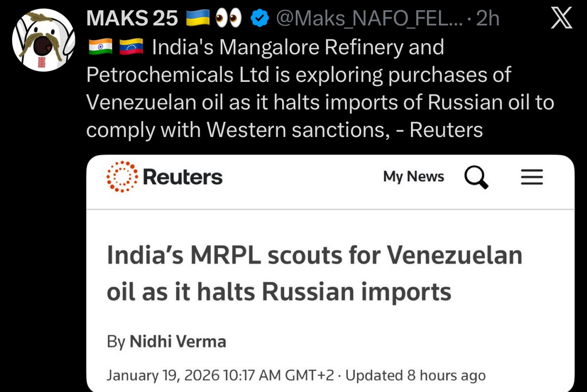The height and width of the screenshot is (392, 587).
Task: Click the 2h tweet timestamp
Action: [x=488, y=19]
